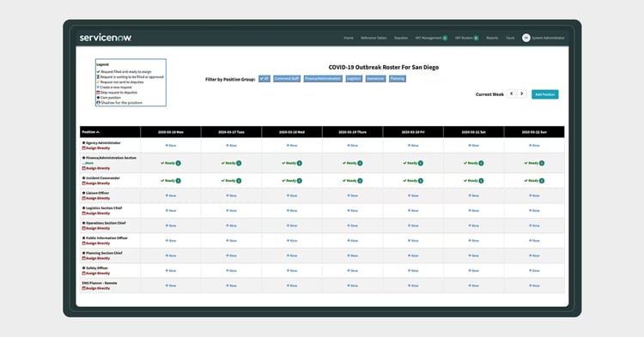This screenshot has height=337, width=644.
Task: Click the ServiceNow logo
Action: [105, 38]
